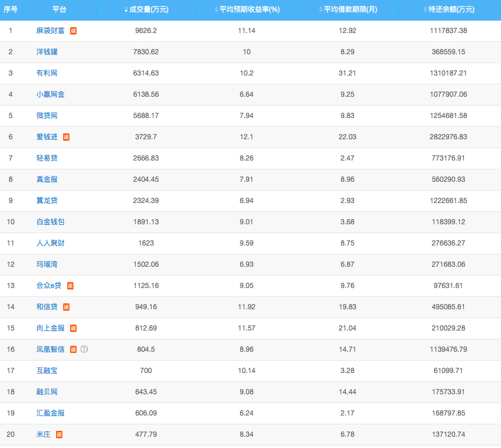The image size is (501, 448).
Task: Click the 9626.2 transaction volume cell
Action: click(x=146, y=31)
